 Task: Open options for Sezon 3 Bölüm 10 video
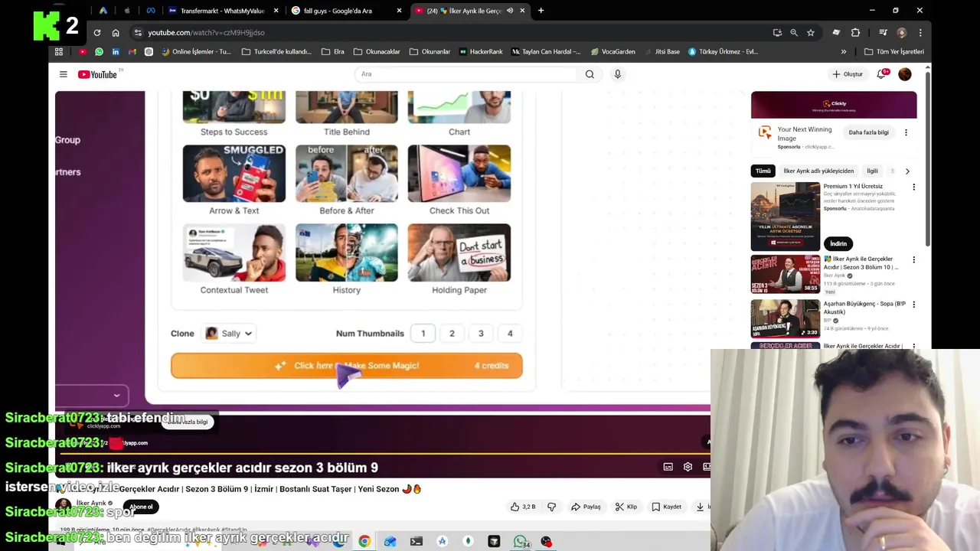click(x=913, y=259)
